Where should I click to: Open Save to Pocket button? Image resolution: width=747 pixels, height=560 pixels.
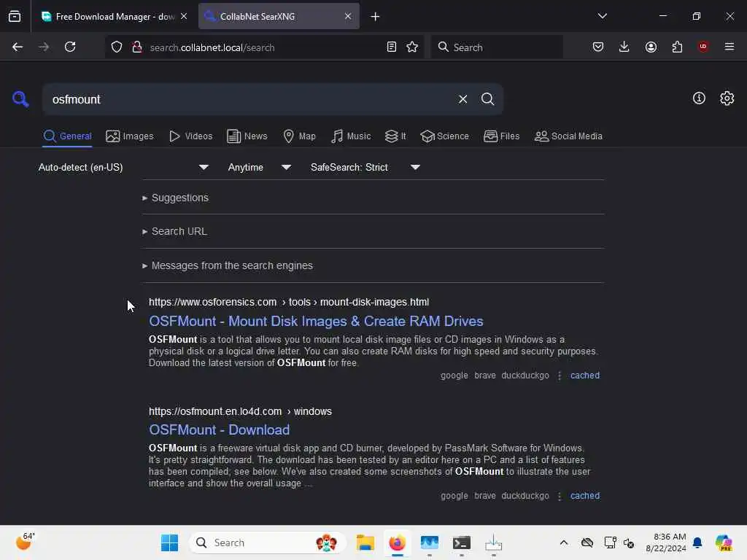(x=598, y=47)
